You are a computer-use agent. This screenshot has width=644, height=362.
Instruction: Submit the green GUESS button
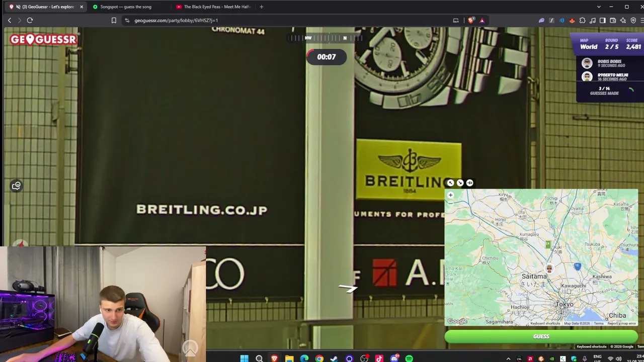click(x=541, y=336)
